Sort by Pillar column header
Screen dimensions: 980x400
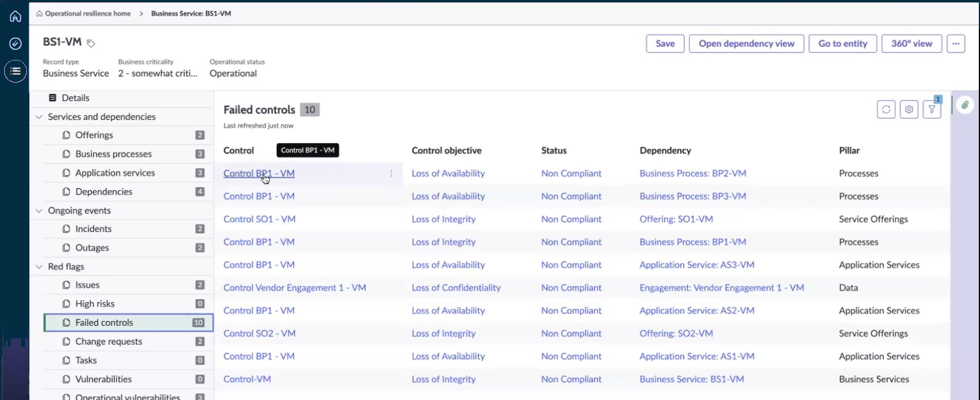(x=849, y=150)
